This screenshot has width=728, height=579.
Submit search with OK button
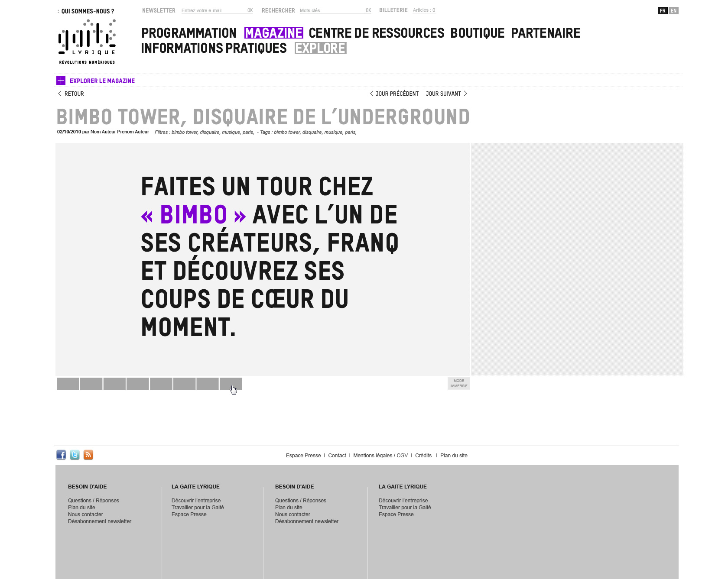(x=368, y=10)
